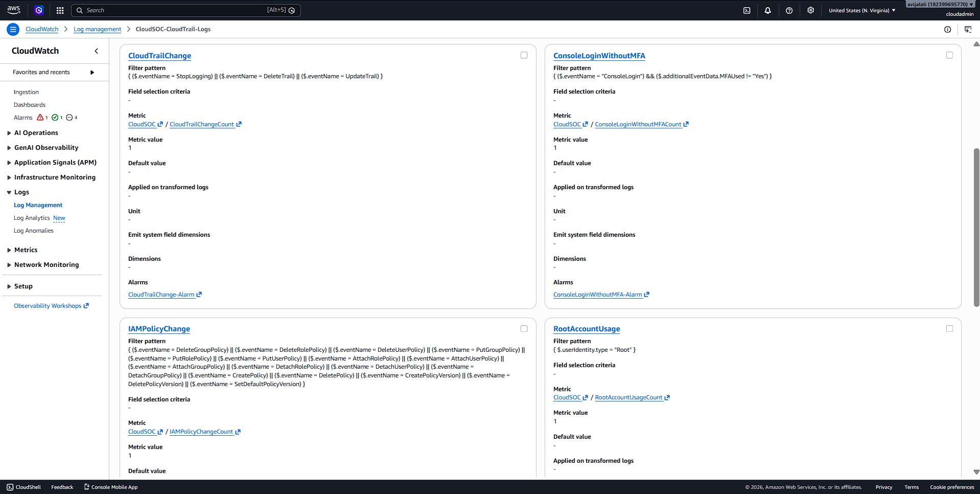Open the IAMPolicyChangeCount metric link
This screenshot has width=980, height=494.
point(205,432)
